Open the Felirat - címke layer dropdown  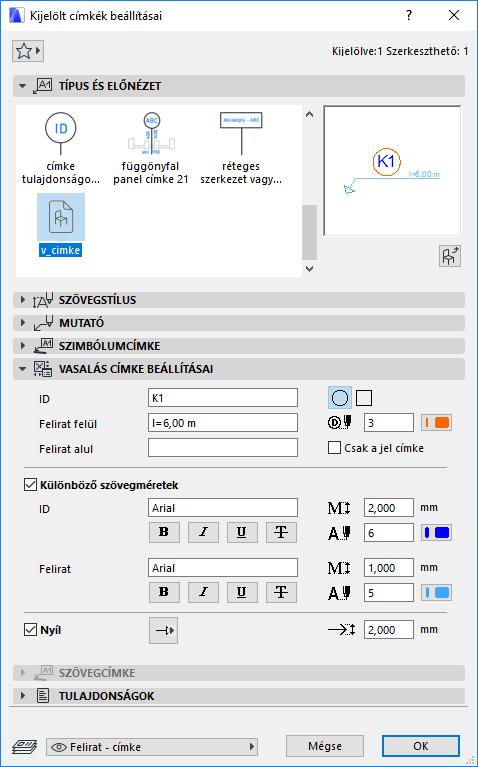pyautogui.click(x=152, y=746)
